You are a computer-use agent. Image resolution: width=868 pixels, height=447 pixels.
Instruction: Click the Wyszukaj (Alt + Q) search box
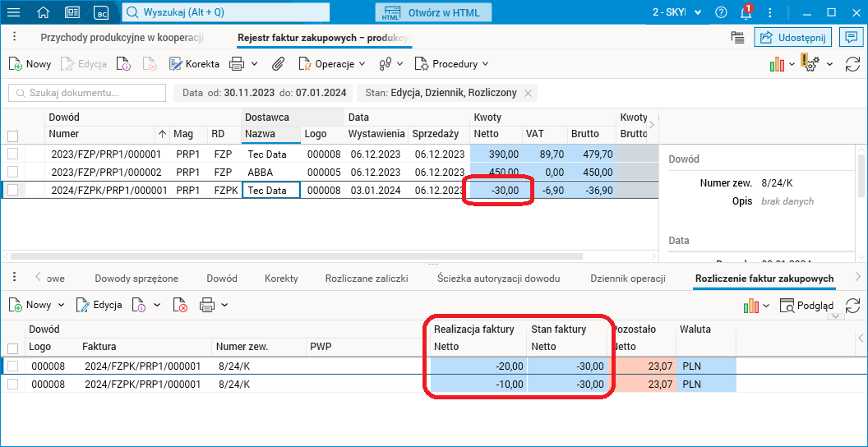225,12
